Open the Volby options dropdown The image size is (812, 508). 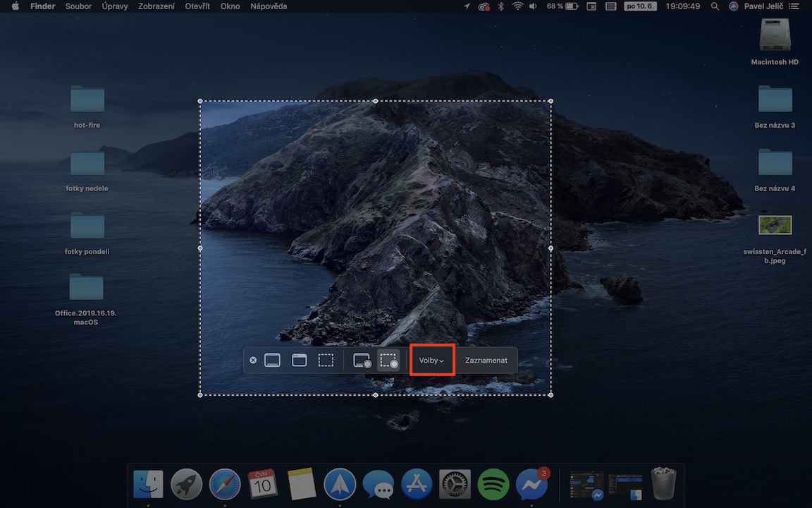(x=431, y=361)
